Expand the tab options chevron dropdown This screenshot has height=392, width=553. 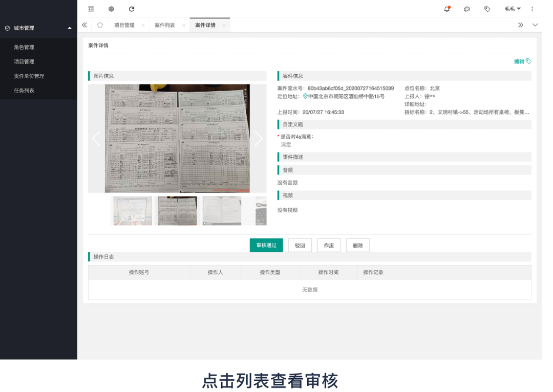point(535,25)
